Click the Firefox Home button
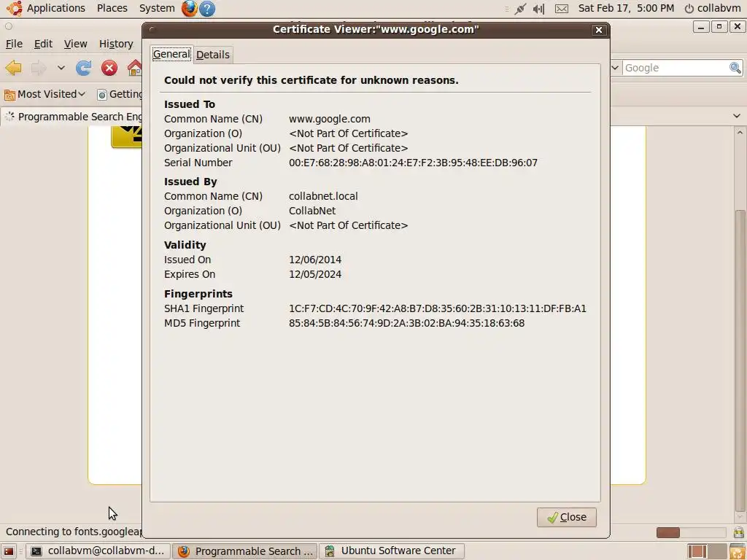The height and width of the screenshot is (560, 747). pyautogui.click(x=135, y=68)
